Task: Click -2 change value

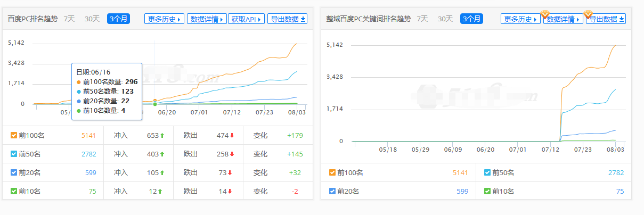Action: click(295, 191)
